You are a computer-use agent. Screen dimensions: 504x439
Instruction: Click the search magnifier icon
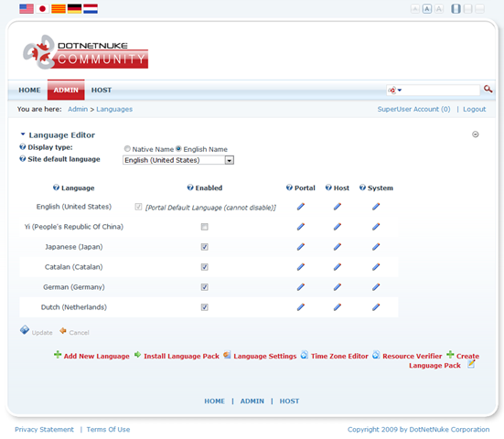click(x=488, y=89)
